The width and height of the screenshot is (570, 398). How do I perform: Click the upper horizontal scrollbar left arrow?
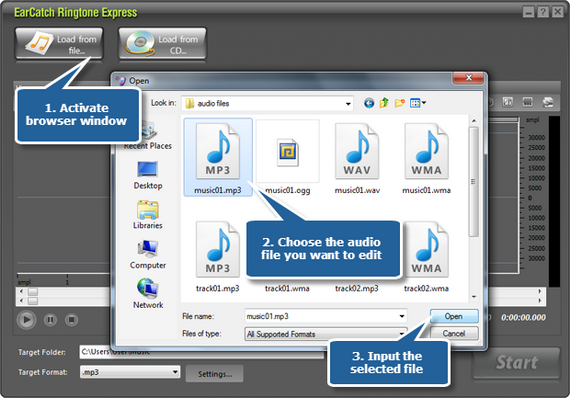(21, 292)
